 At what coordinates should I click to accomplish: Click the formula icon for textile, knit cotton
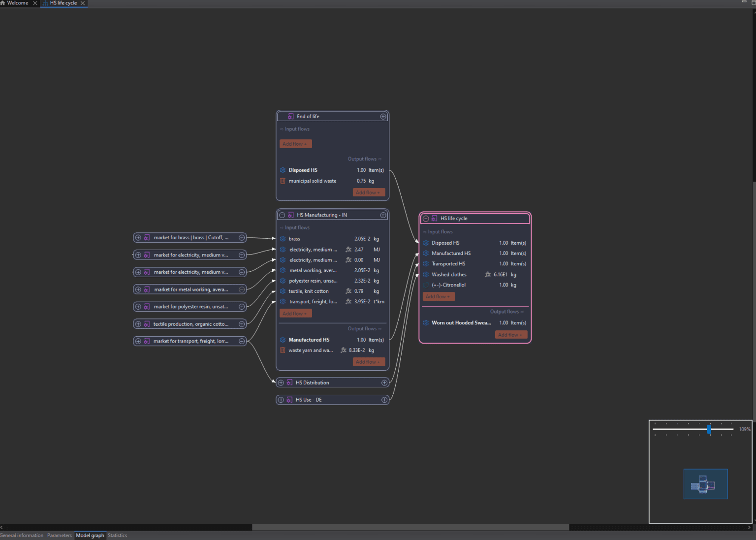point(348,291)
